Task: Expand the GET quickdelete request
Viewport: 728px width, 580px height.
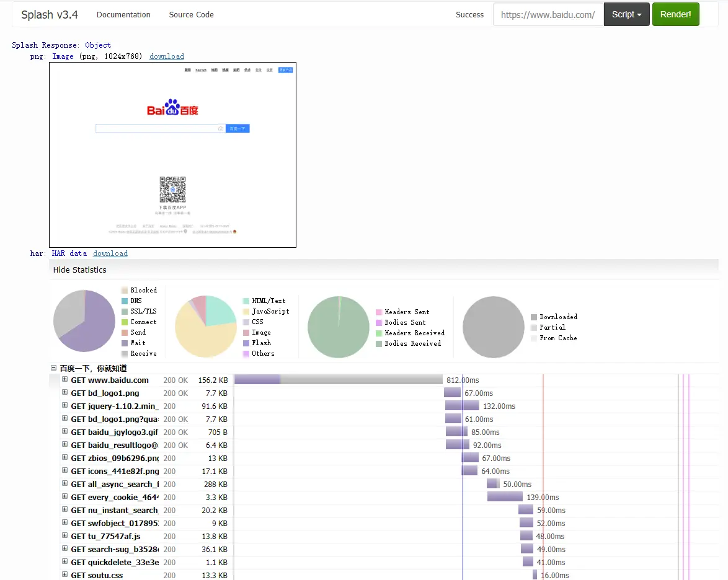Action: tap(65, 561)
